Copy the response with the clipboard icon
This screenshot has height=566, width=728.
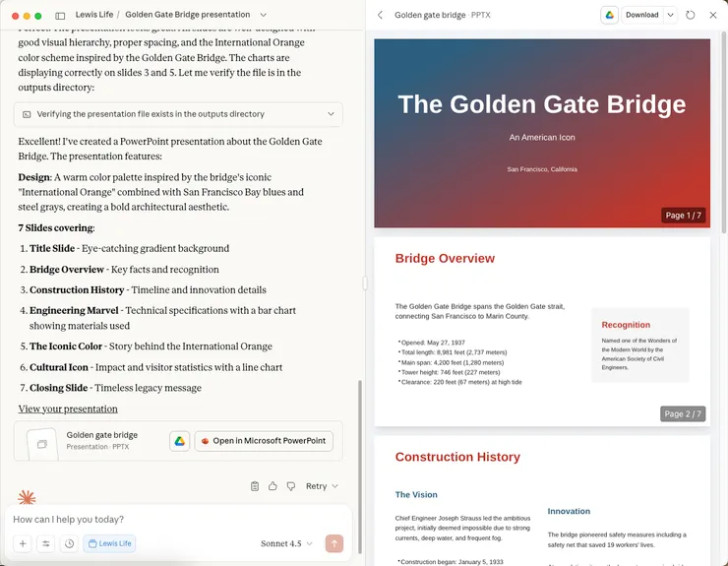coord(255,486)
